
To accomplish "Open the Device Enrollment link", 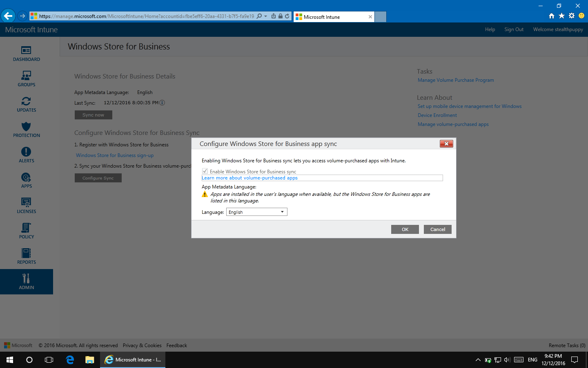I will coord(437,115).
